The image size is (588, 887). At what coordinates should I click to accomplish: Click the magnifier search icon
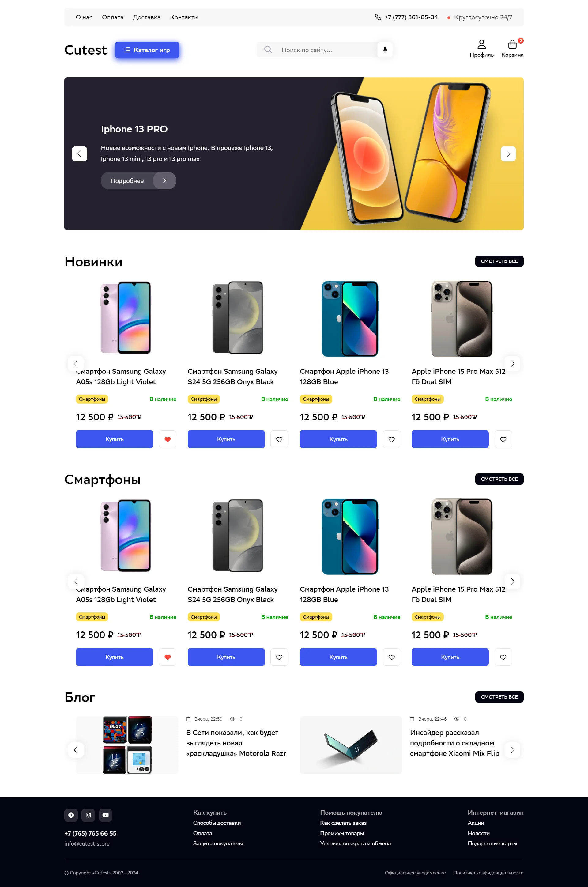268,50
